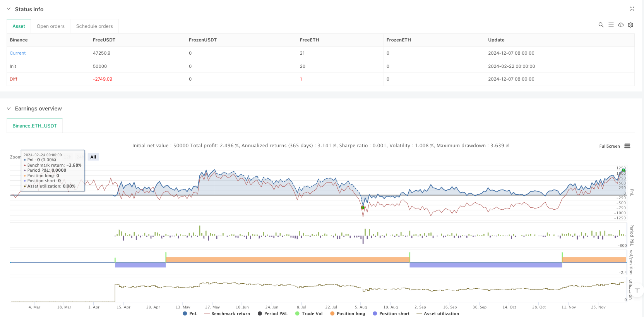Click the green marker at PnL line end
Image resolution: width=644 pixels, height=317 pixels.
pos(623,171)
